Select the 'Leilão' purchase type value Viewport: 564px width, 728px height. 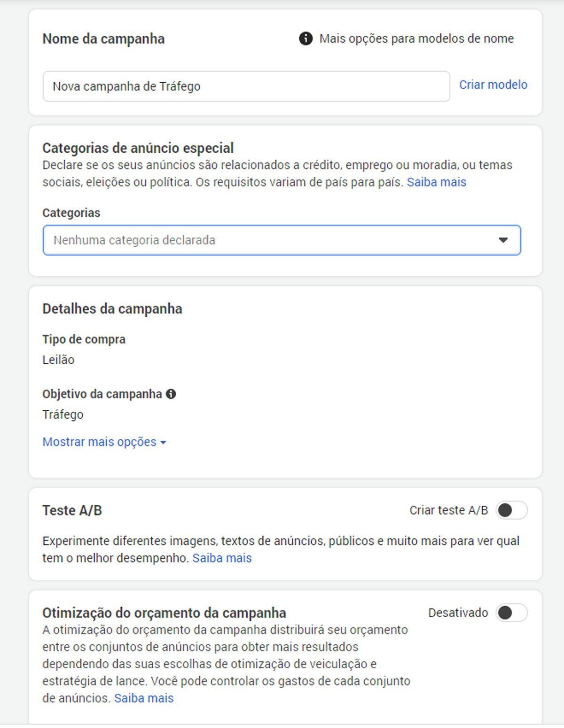coord(58,360)
